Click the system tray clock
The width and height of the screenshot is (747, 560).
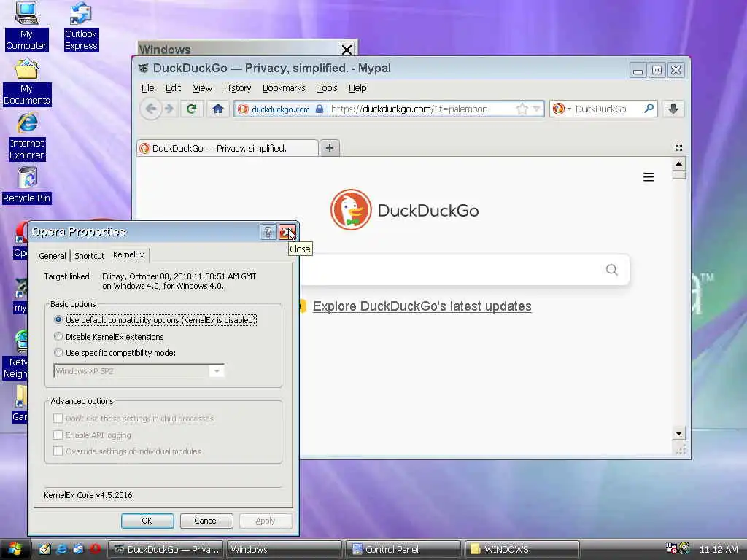[x=719, y=549]
